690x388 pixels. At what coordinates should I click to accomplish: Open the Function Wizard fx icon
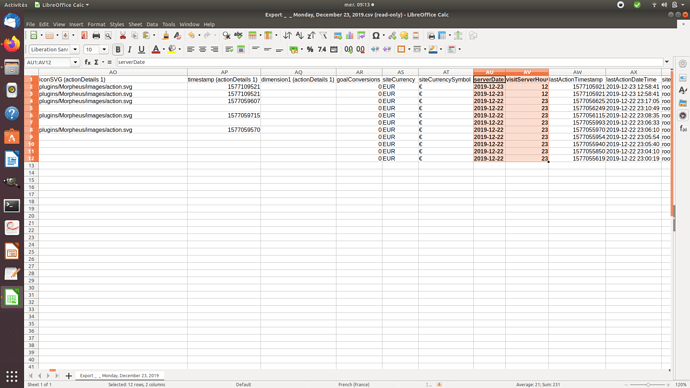[x=88, y=62]
